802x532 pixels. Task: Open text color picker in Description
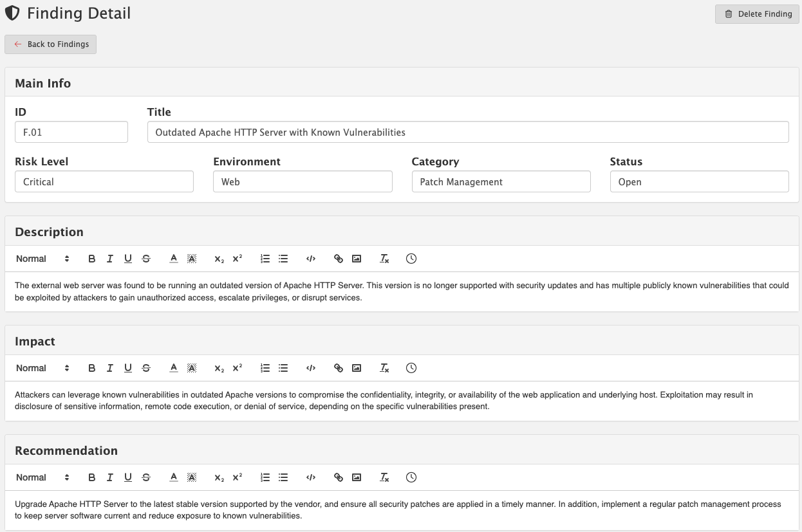click(173, 259)
